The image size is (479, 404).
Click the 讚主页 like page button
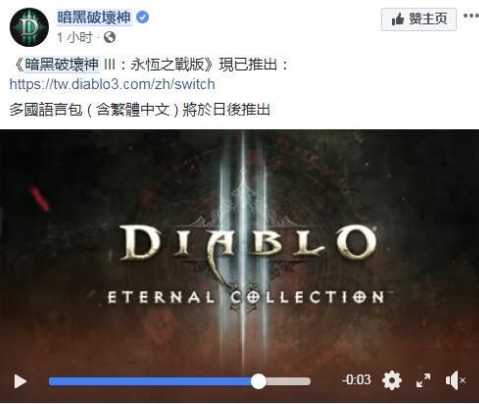point(419,19)
